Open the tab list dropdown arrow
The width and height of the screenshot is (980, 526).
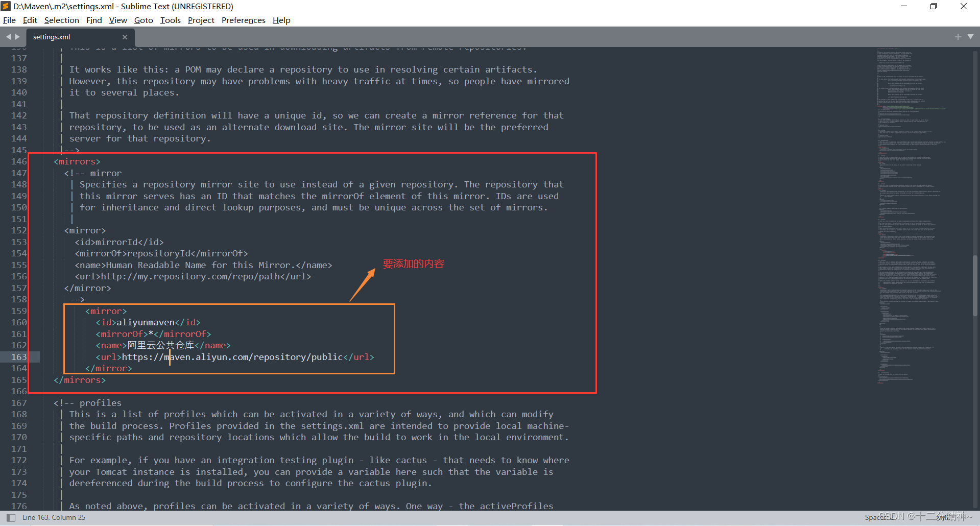pyautogui.click(x=970, y=37)
